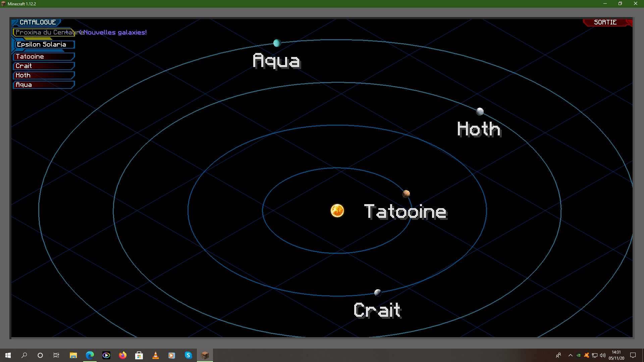
Task: Open the People icon in system tray
Action: pyautogui.click(x=558, y=355)
